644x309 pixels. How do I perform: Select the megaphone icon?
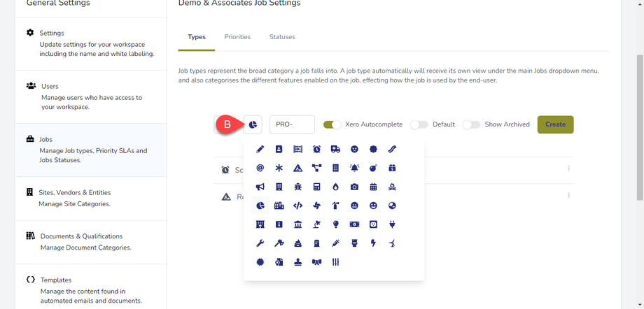(260, 187)
